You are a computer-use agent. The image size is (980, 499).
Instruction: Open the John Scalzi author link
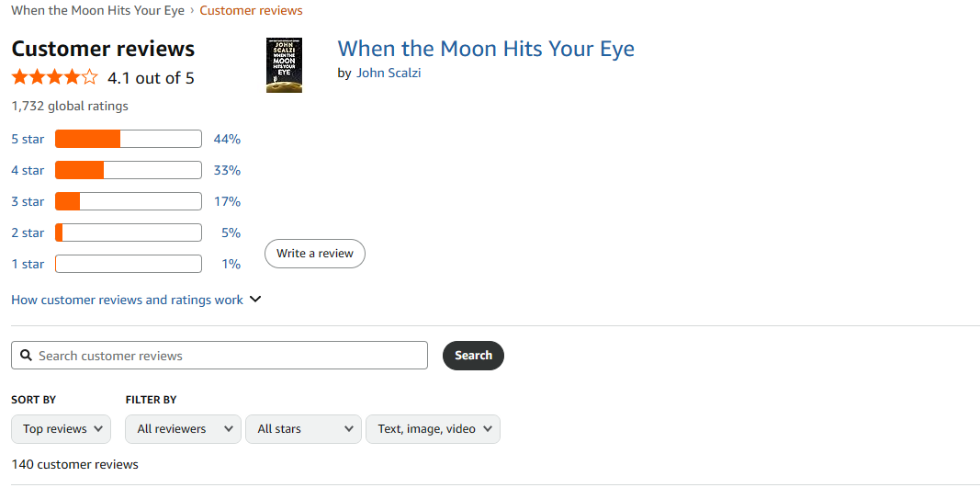tap(389, 74)
